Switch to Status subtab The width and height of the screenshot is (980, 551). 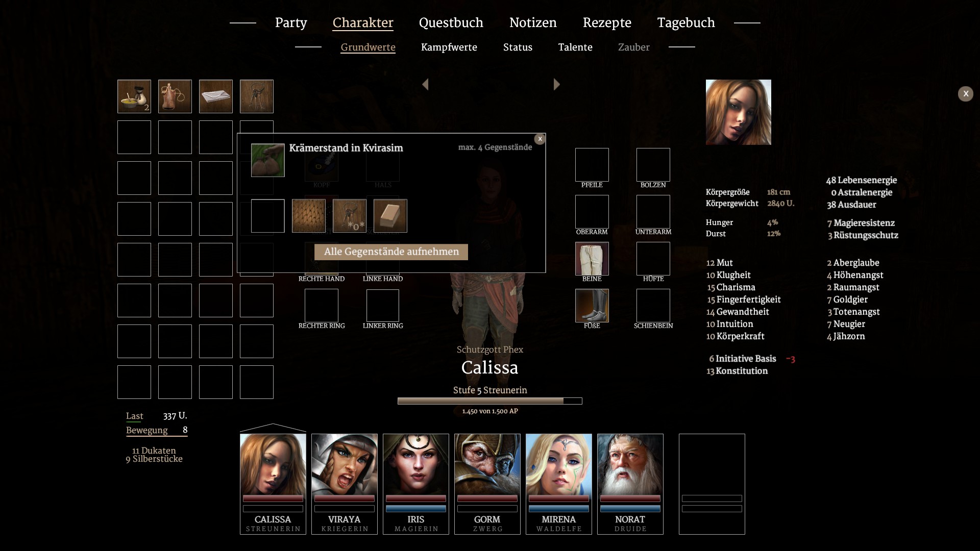tap(518, 47)
